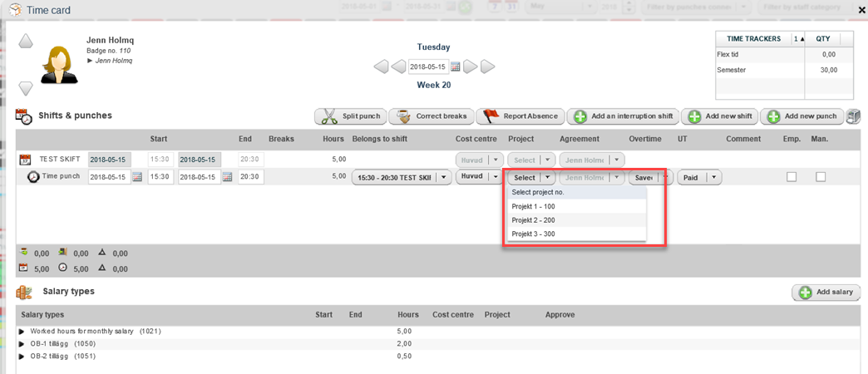This screenshot has width=868, height=374.
Task: Jump forward a week with outer right arrow
Action: tap(488, 67)
